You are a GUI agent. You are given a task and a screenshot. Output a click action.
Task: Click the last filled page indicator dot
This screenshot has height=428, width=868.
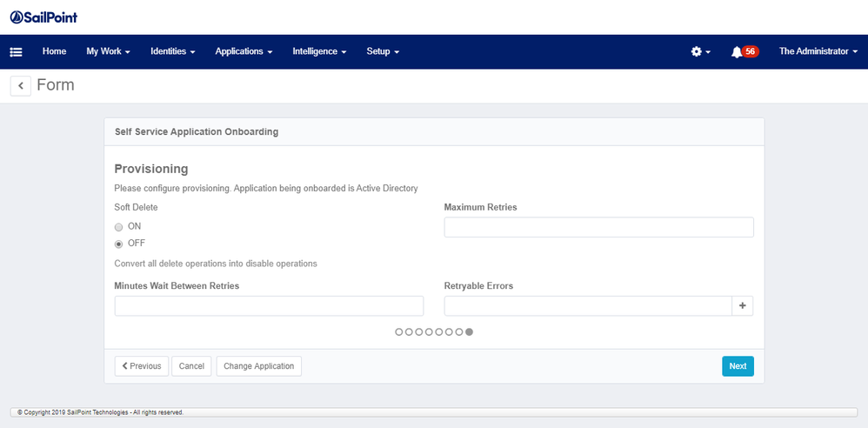[470, 331]
